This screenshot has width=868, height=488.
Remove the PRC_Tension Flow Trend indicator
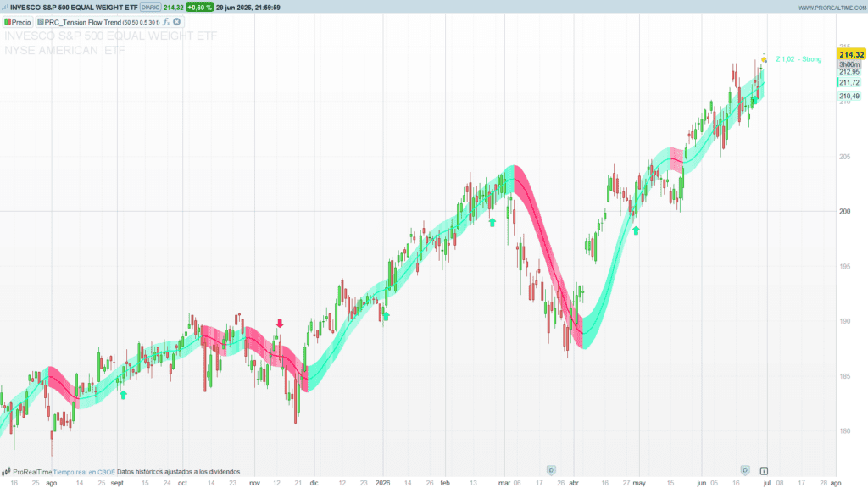(176, 22)
